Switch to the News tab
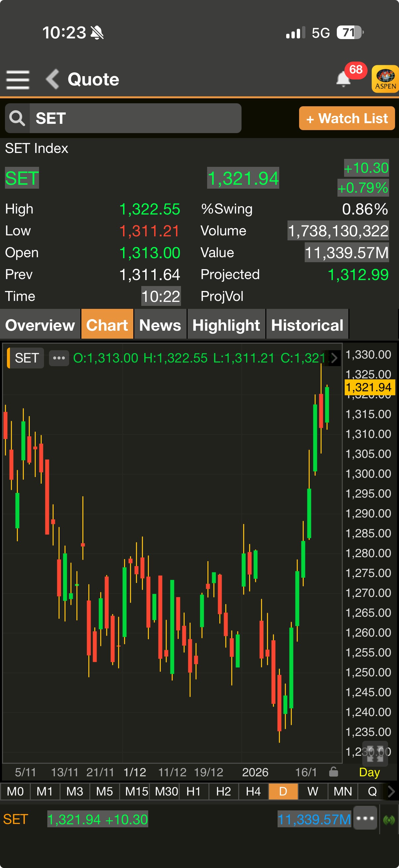The image size is (399, 868). (160, 325)
